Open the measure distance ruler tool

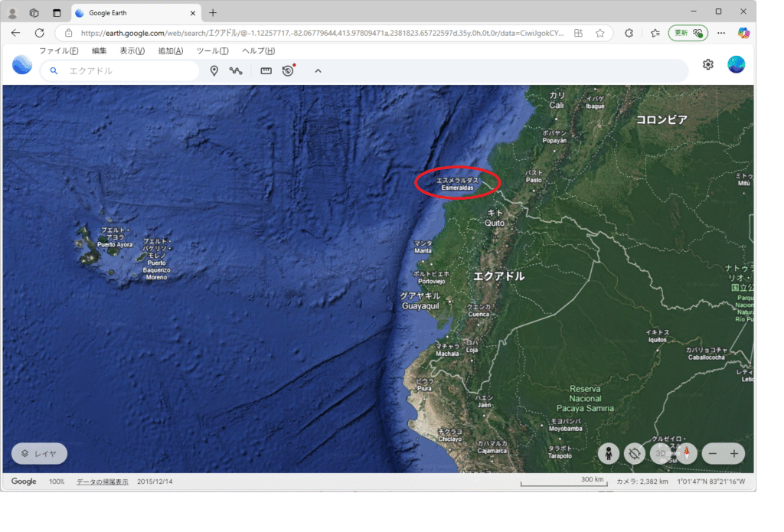[266, 71]
